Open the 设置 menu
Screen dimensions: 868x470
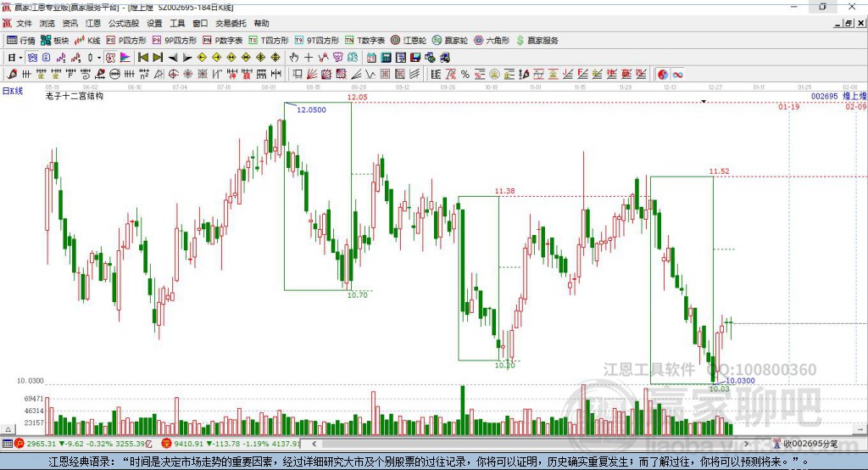point(154,23)
